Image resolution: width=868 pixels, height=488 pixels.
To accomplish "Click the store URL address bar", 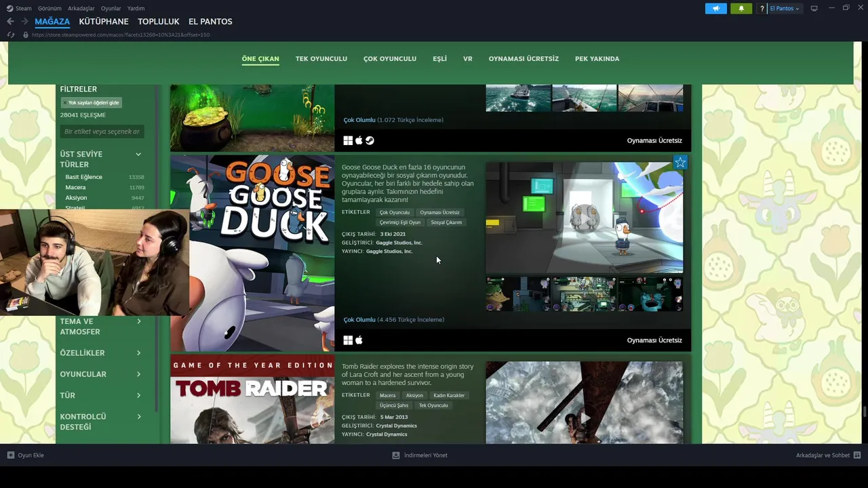I will click(121, 35).
